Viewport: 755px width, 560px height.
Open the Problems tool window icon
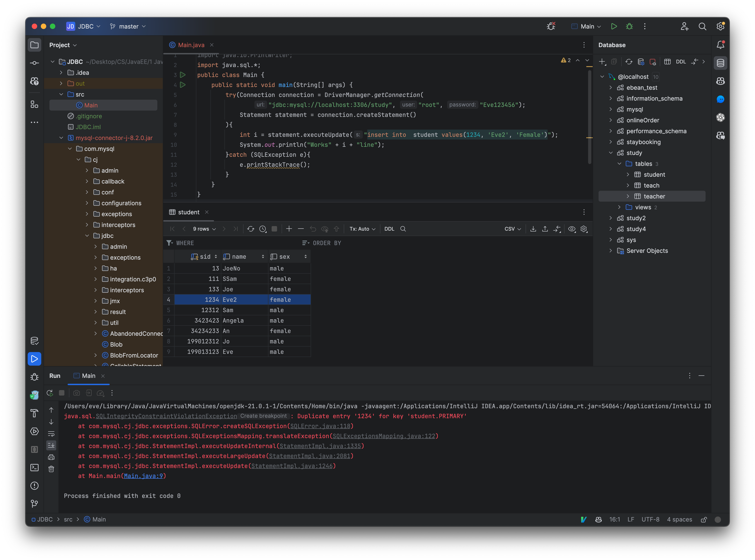click(34, 486)
